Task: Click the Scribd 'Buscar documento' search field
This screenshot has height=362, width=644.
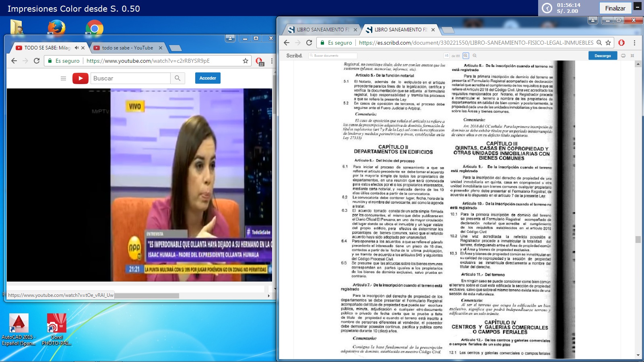Action: pos(333,56)
